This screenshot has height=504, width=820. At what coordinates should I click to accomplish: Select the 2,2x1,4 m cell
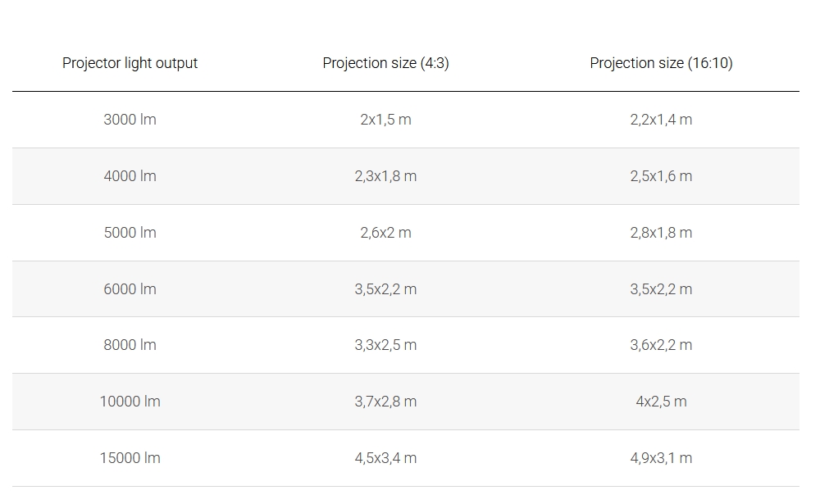click(x=661, y=120)
